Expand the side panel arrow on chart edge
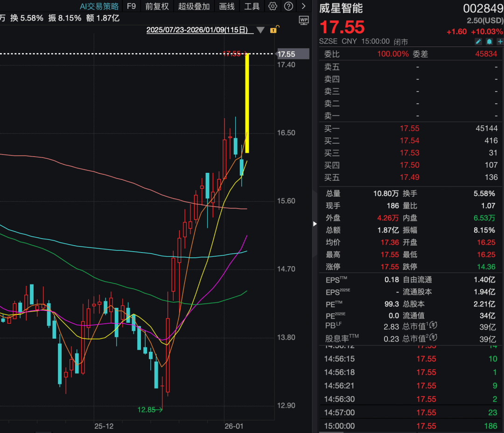This screenshot has width=504, height=433. point(315,224)
